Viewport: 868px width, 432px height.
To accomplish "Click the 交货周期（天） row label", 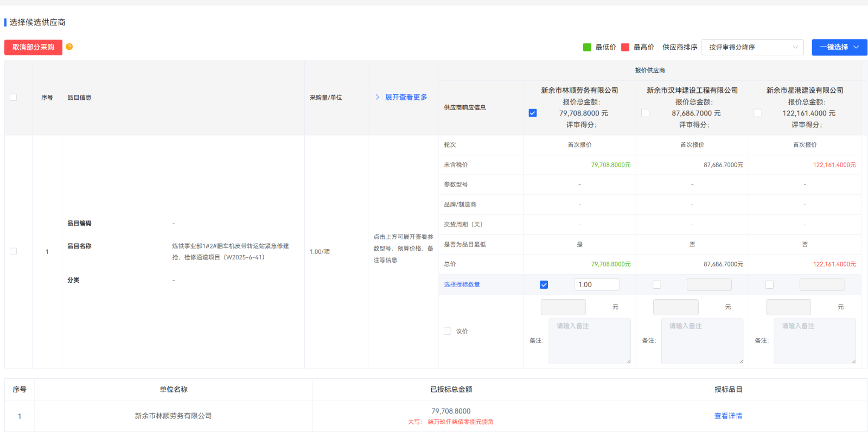I will [x=463, y=224].
